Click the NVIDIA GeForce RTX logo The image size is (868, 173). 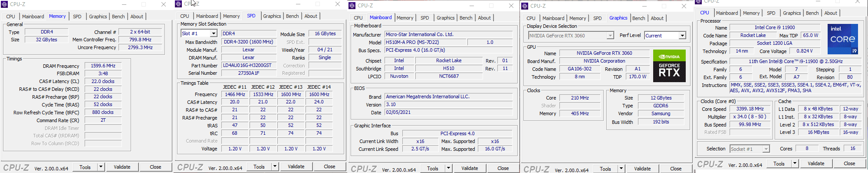669,66
